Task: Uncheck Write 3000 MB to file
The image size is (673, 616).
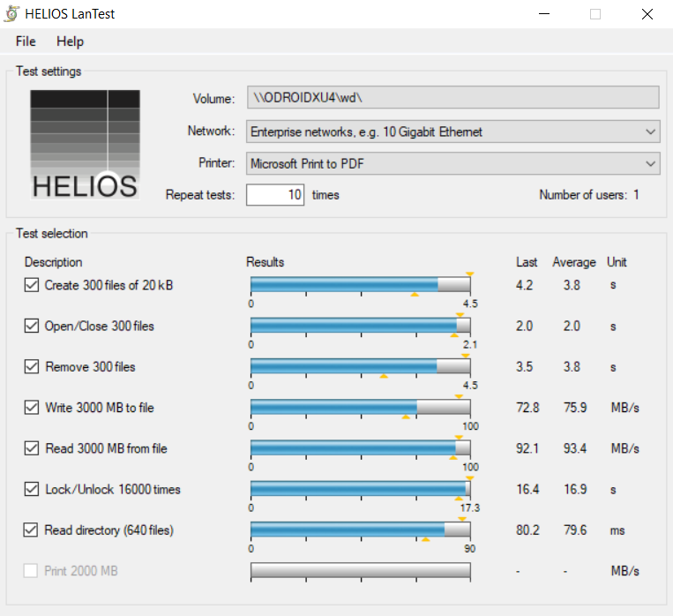Action: coord(32,408)
